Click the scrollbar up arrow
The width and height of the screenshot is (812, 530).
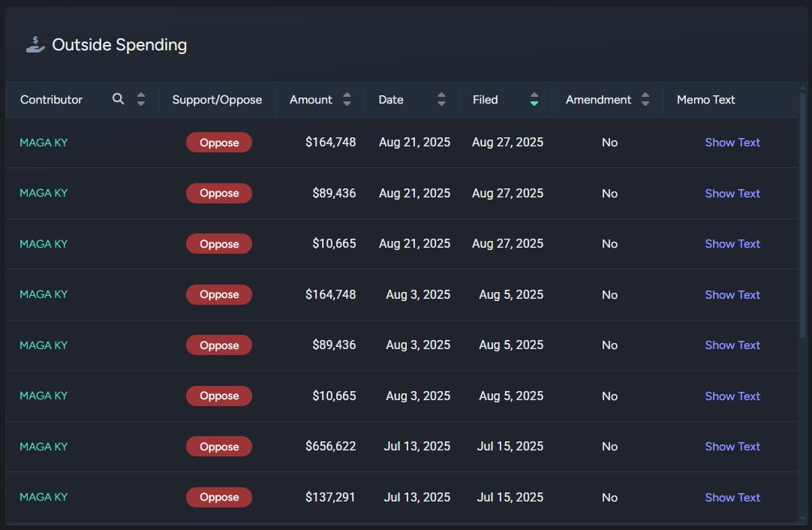point(803,88)
